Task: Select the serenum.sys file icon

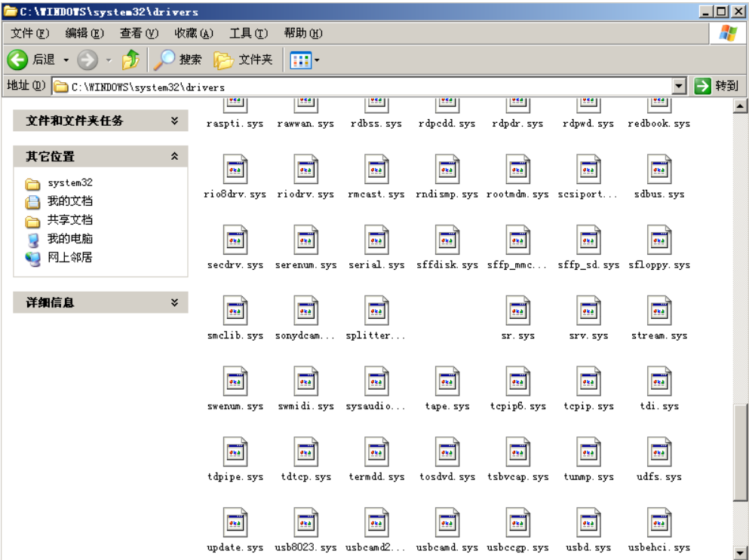Action: (x=305, y=240)
